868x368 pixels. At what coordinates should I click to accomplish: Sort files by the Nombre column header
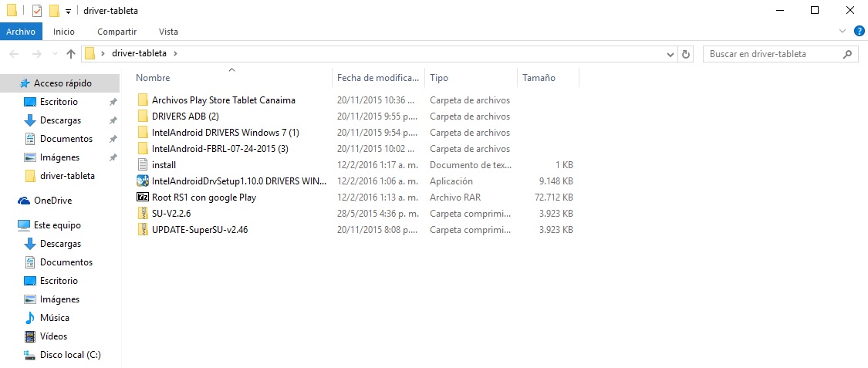(x=154, y=78)
